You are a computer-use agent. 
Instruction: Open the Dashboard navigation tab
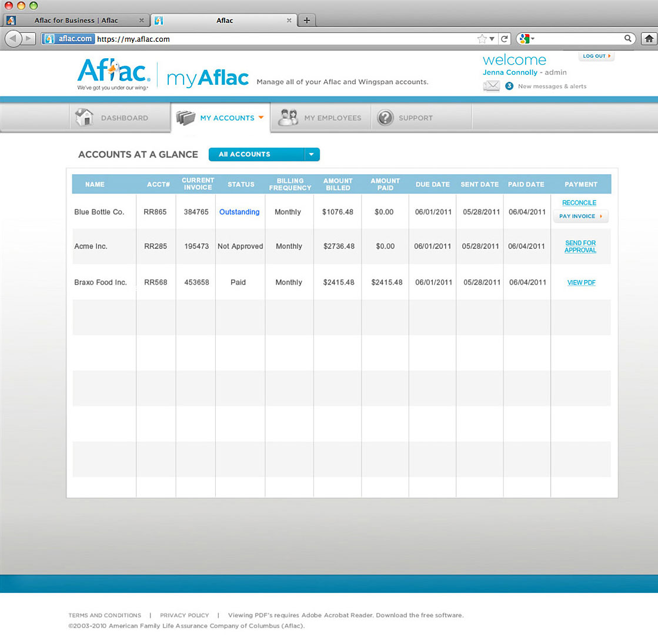(119, 118)
